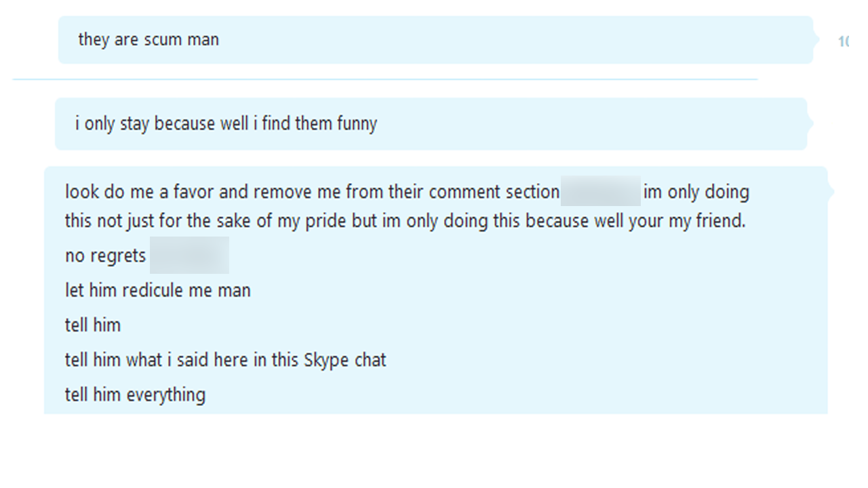Click the horizontal divider below the first message
Image resolution: width=868 pixels, height=488 pixels.
384,79
